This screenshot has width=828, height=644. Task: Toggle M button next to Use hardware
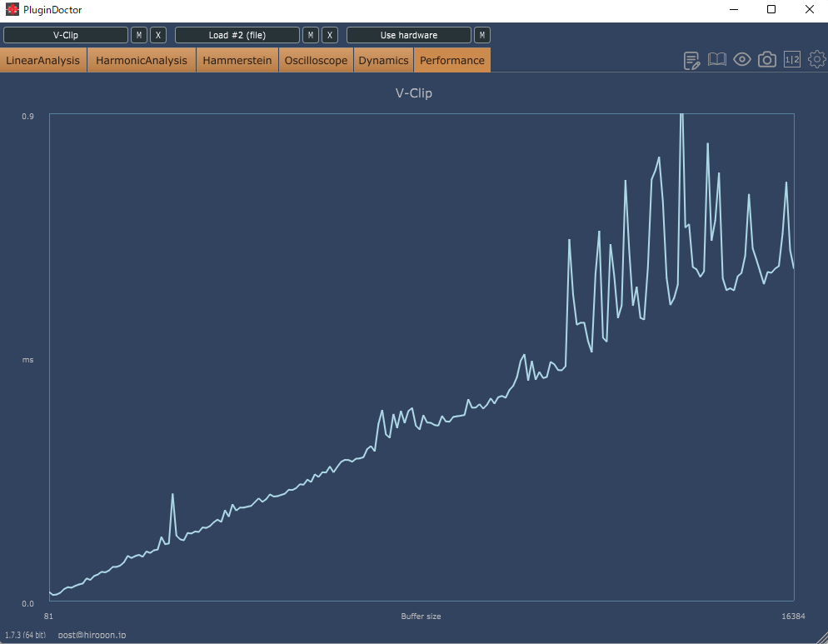[482, 35]
